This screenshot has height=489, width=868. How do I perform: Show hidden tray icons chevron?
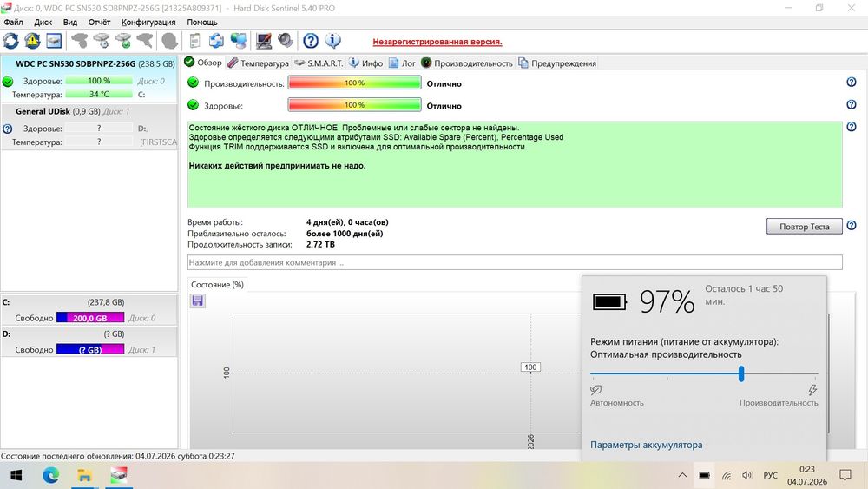click(682, 475)
